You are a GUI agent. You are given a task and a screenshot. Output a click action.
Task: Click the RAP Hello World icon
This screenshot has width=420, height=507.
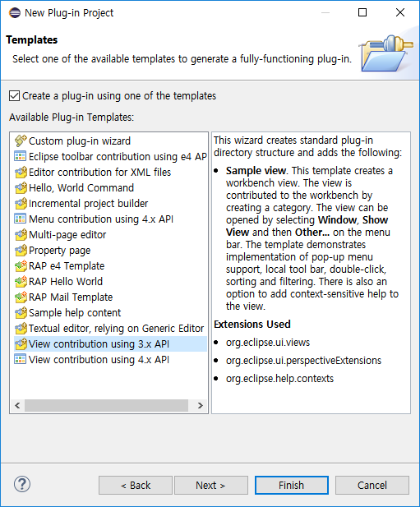21,281
